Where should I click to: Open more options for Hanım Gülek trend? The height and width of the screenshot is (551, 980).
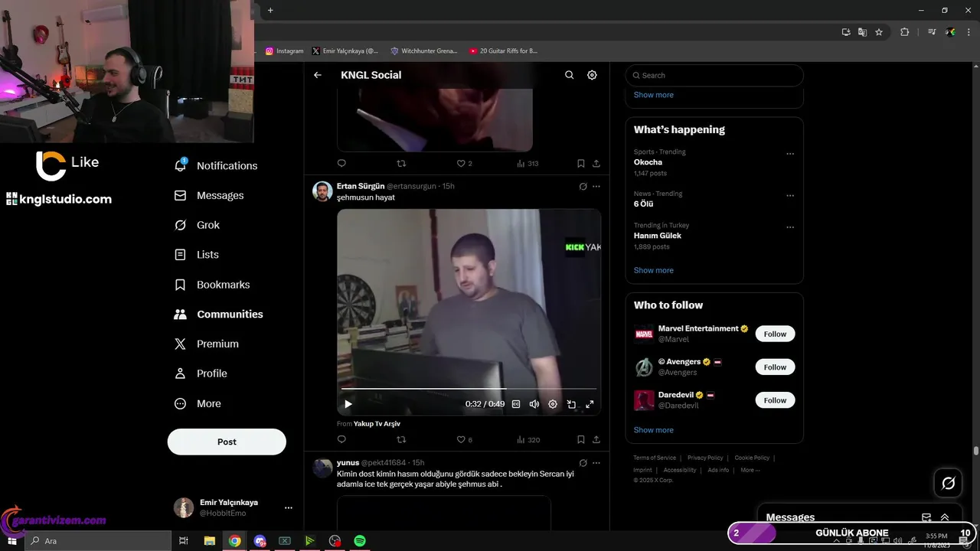[790, 227]
